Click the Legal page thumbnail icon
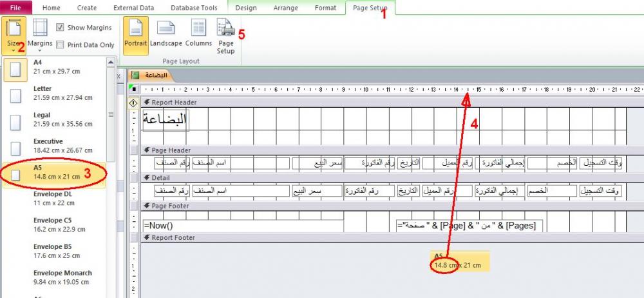This screenshot has height=298, width=644. (x=15, y=123)
